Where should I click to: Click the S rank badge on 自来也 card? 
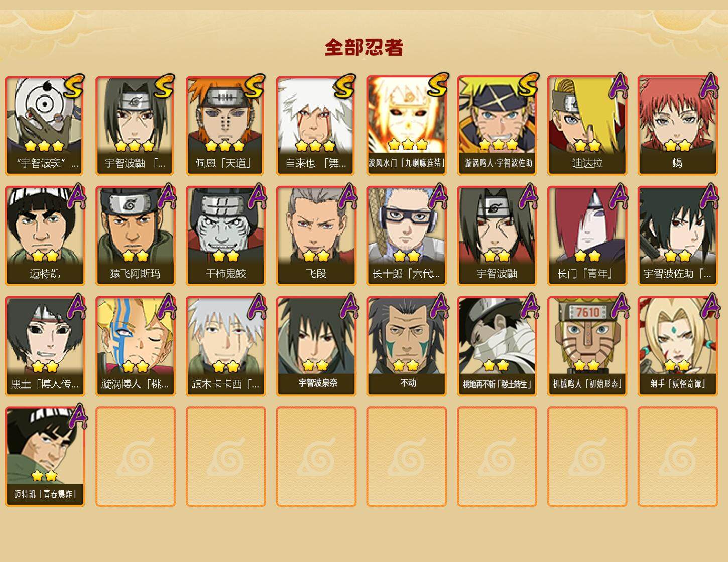pyautogui.click(x=344, y=86)
